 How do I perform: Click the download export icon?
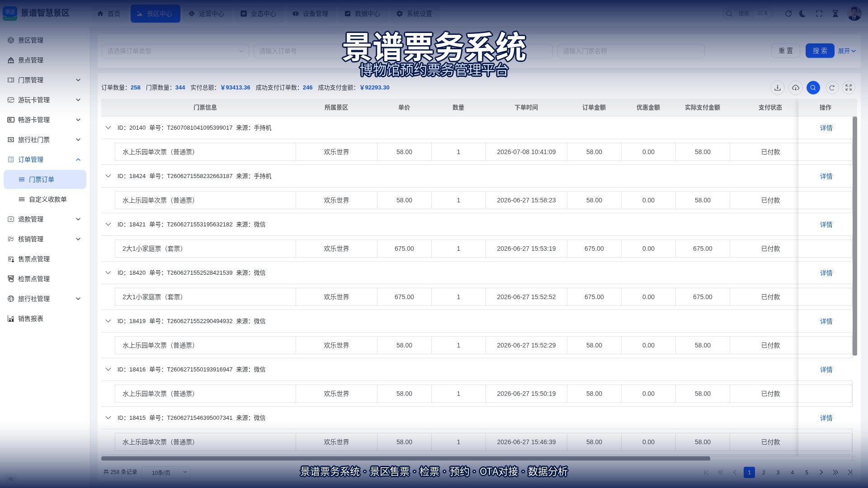778,88
